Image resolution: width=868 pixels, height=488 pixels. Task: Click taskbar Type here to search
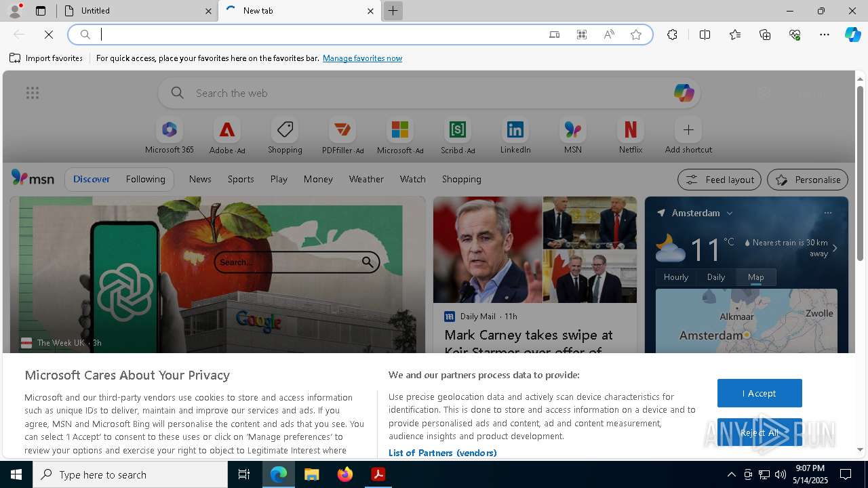[x=130, y=474]
